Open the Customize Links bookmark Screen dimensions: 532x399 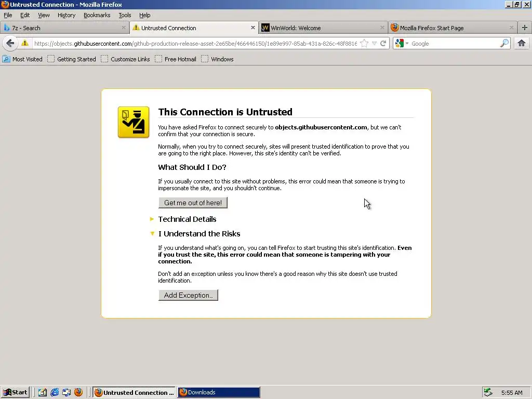[126, 59]
